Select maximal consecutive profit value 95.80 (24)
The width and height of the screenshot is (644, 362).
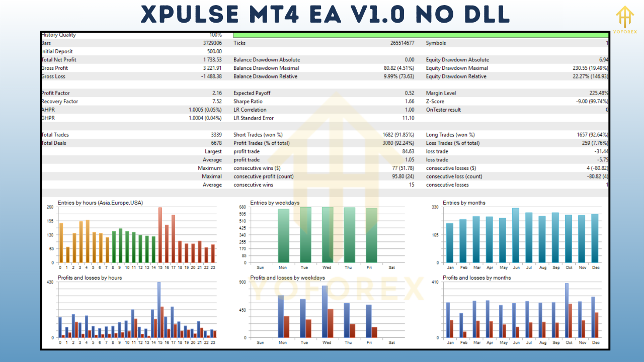pos(403,176)
